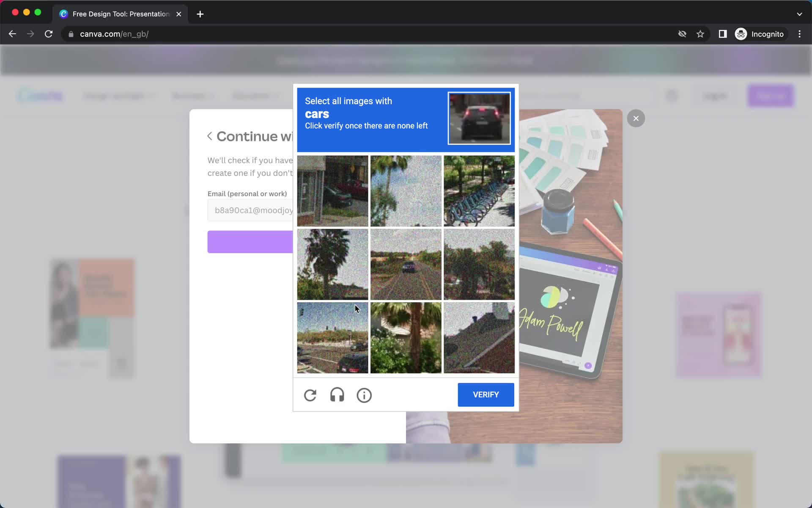The height and width of the screenshot is (508, 812).
Task: Expand the chevron at the top-right corner
Action: (799, 14)
